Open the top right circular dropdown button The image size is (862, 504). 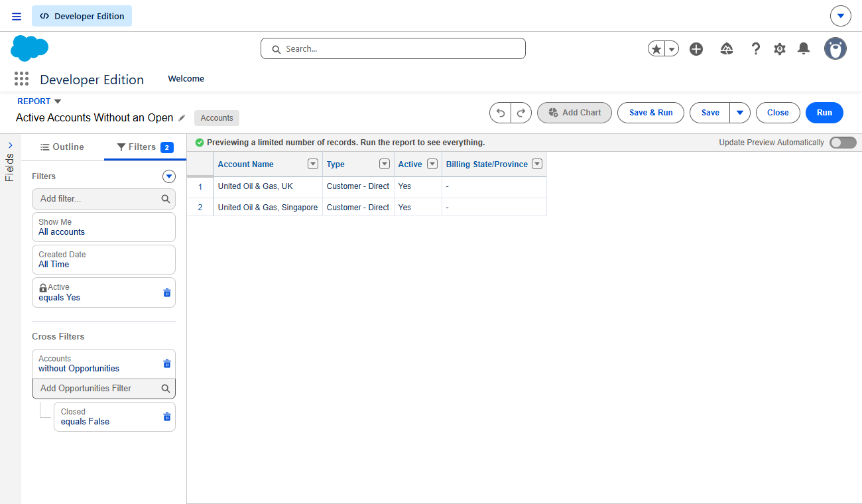click(x=840, y=16)
